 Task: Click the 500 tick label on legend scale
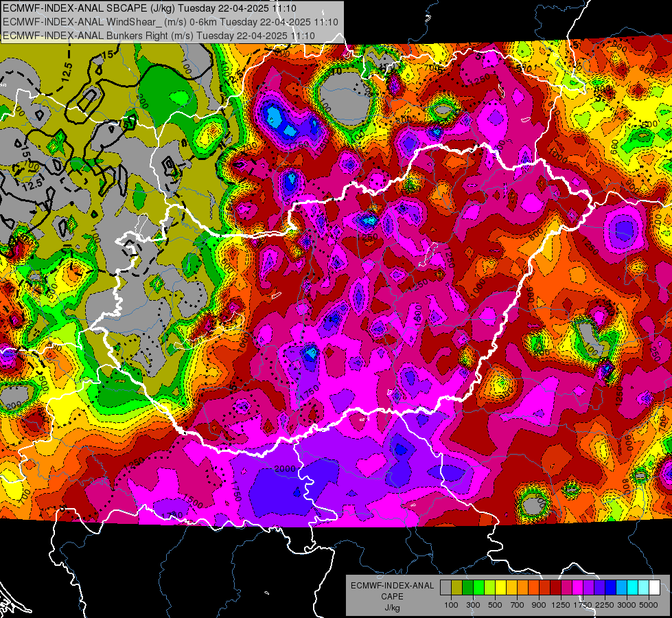click(x=495, y=605)
